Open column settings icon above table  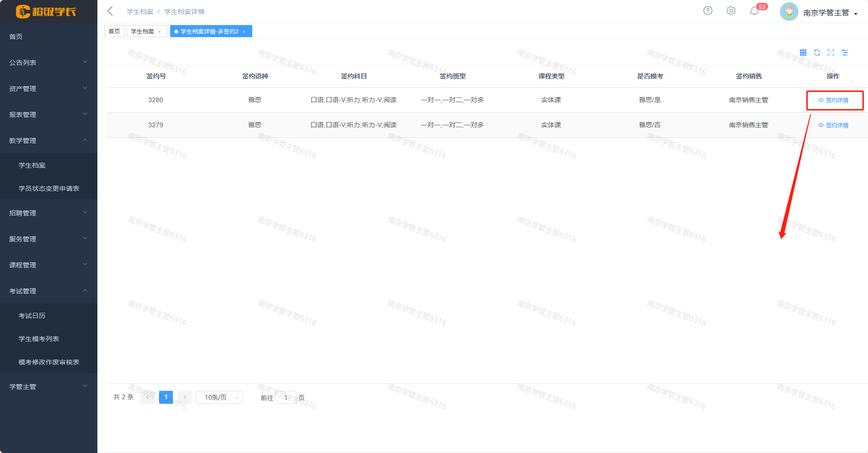(x=845, y=52)
